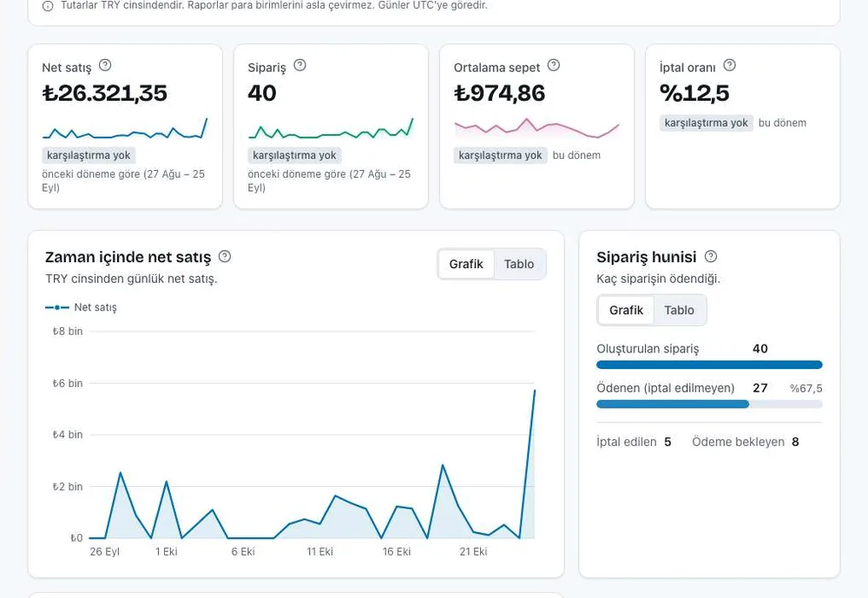The width and height of the screenshot is (868, 598).
Task: Click Oluşturulan sipariş progress bar
Action: coord(709,365)
